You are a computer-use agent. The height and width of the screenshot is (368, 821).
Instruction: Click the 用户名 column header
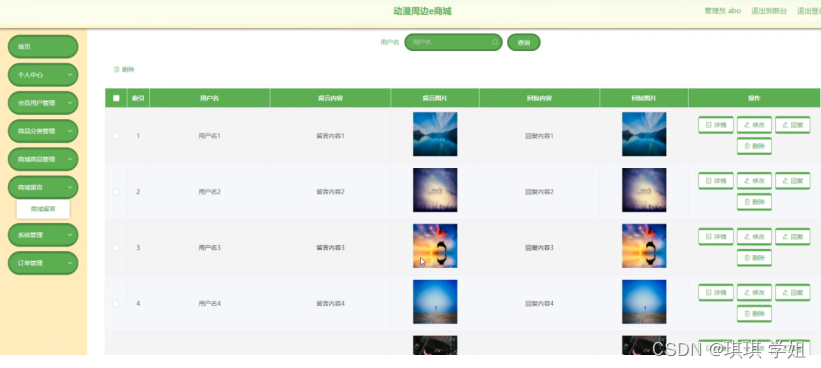pos(209,98)
